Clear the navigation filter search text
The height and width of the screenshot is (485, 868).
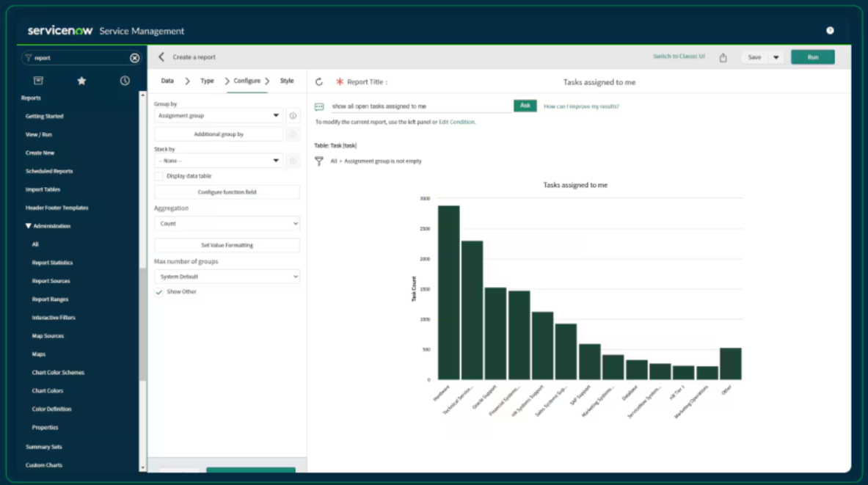(134, 57)
